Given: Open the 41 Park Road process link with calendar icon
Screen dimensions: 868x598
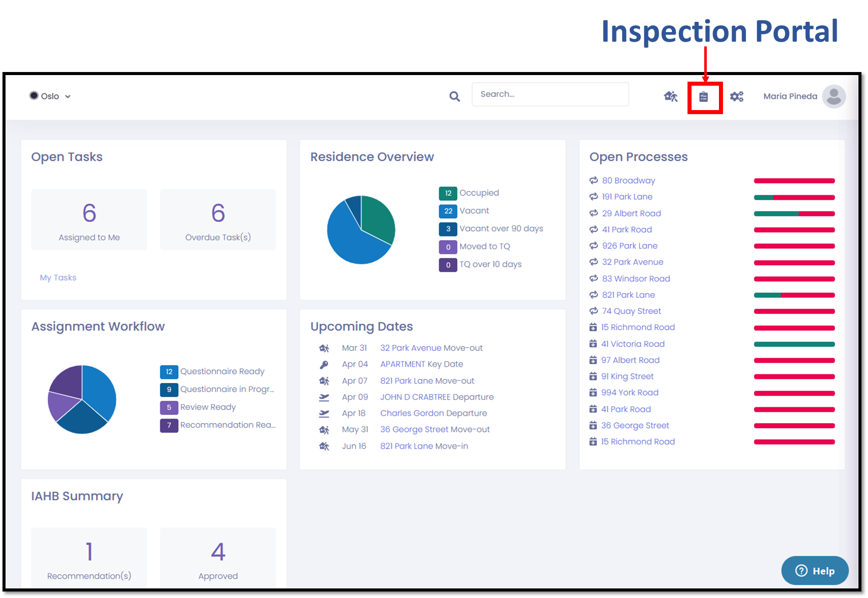Looking at the screenshot, I should pyautogui.click(x=626, y=409).
